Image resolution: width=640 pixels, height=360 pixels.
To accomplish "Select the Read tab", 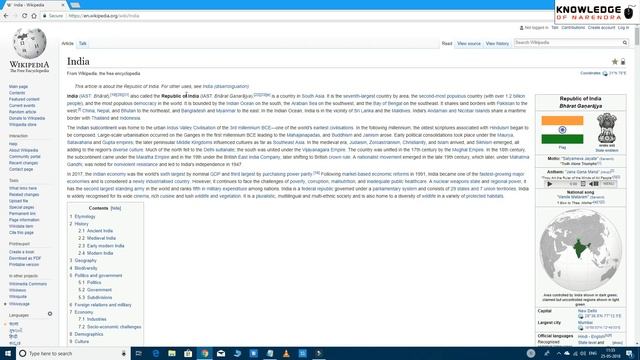I will point(447,43).
